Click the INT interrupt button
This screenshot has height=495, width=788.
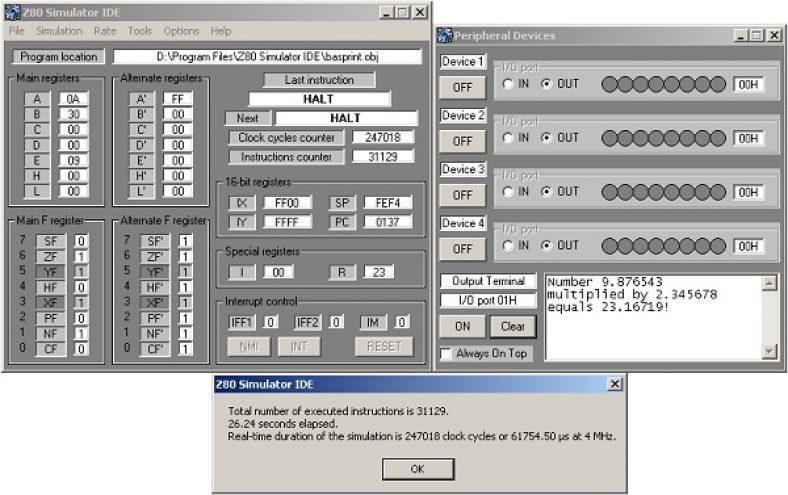coord(299,346)
